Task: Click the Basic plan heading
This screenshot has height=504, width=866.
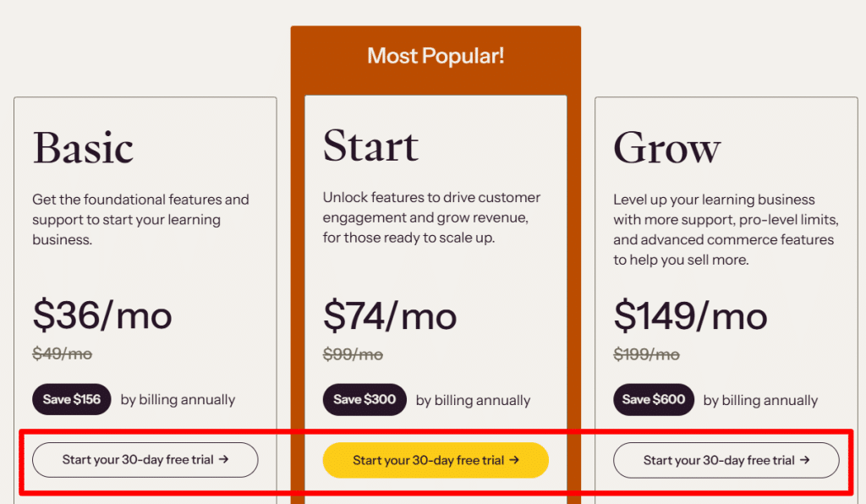Action: (x=83, y=147)
